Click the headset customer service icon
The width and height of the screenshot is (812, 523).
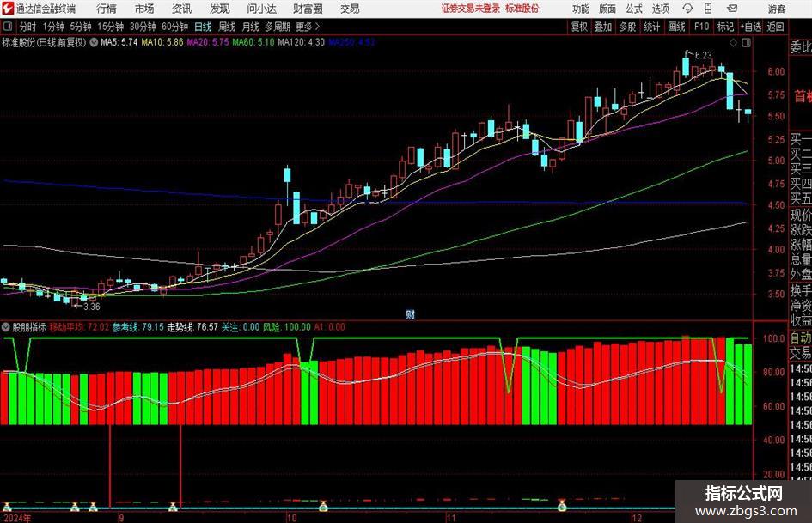(x=687, y=9)
